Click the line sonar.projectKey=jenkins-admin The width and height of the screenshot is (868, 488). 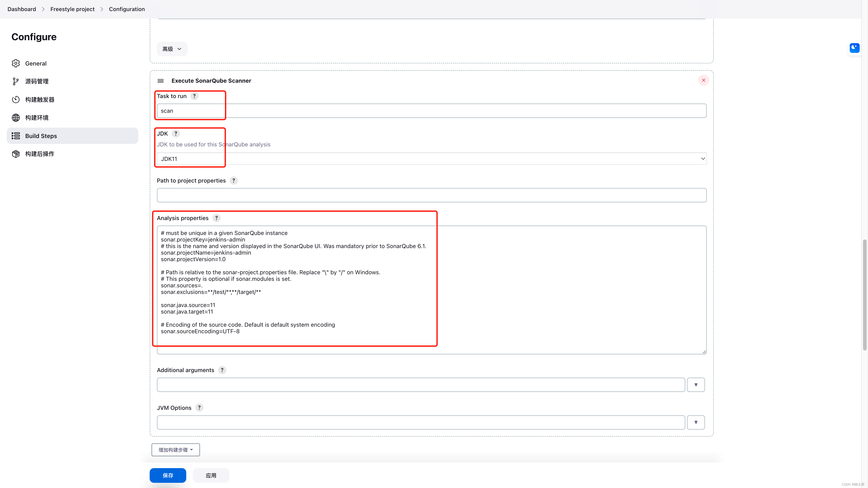203,239
